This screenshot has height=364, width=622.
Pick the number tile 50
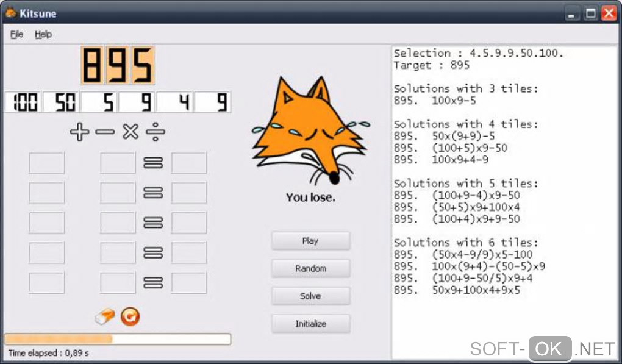pos(61,102)
